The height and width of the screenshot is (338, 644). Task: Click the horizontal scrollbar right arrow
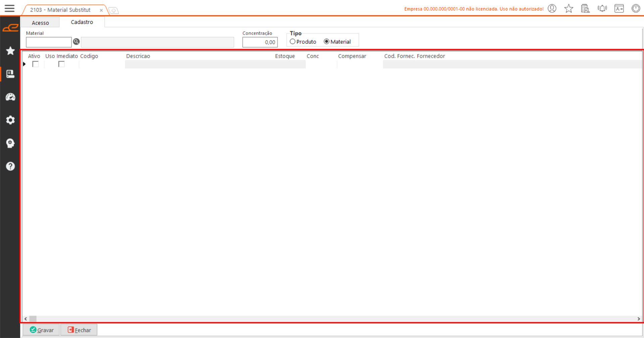pos(639,319)
